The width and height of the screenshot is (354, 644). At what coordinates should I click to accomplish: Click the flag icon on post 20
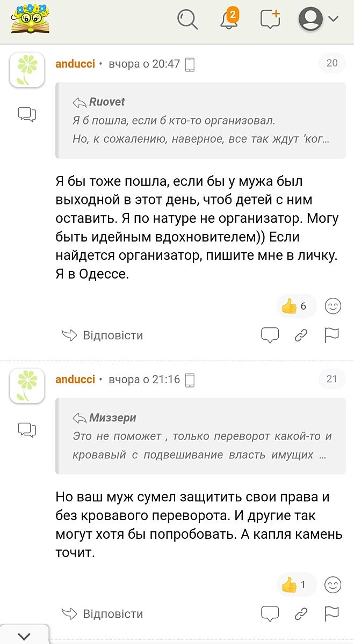click(x=332, y=335)
